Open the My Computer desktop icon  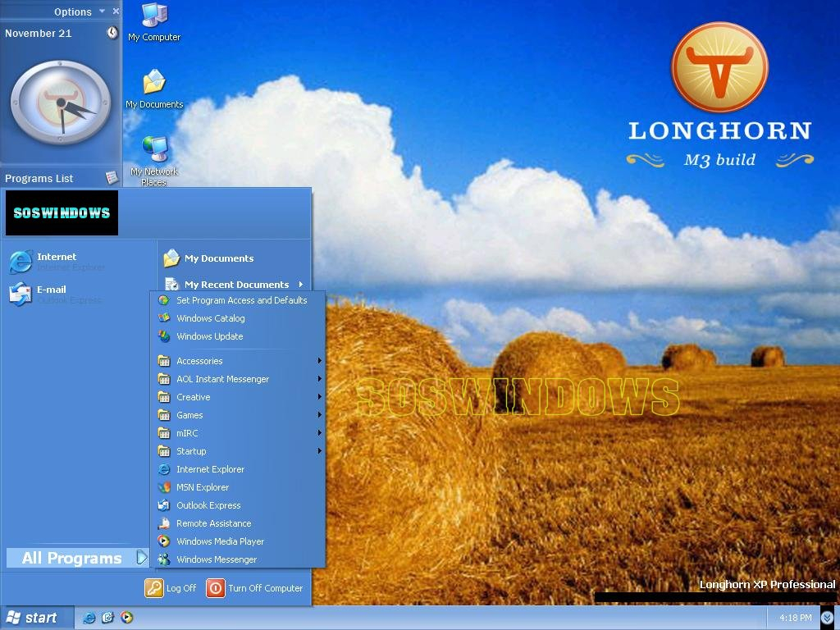(x=154, y=21)
